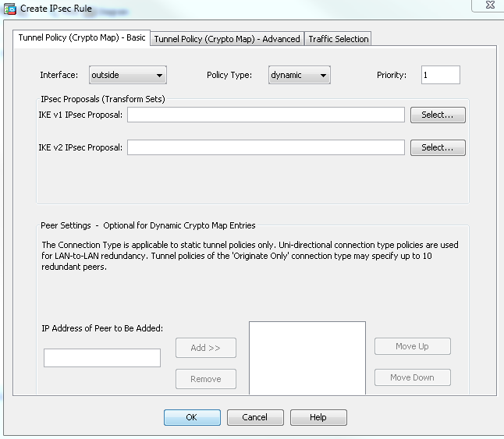Click the 'IP Address of Peer to Be Added:' label
504x439 pixels.
click(102, 328)
